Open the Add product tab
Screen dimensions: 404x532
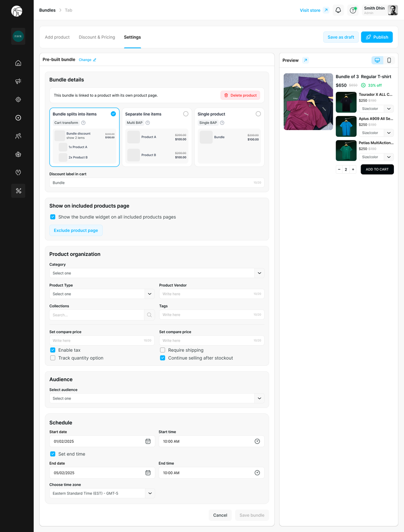pyautogui.click(x=57, y=37)
